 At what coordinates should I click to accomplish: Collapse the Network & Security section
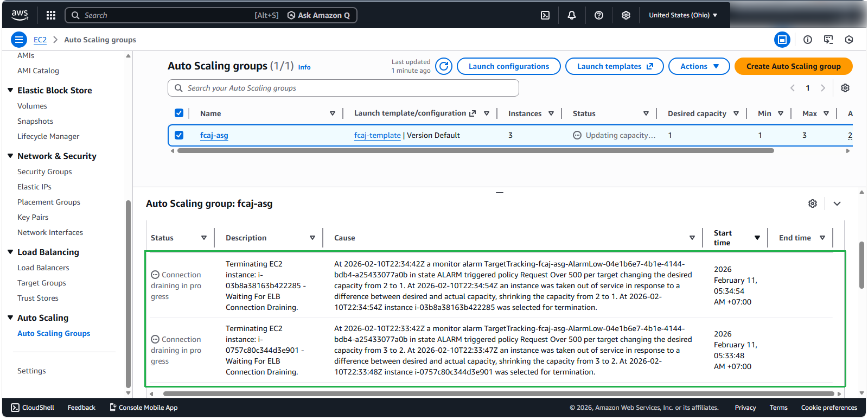(10, 156)
